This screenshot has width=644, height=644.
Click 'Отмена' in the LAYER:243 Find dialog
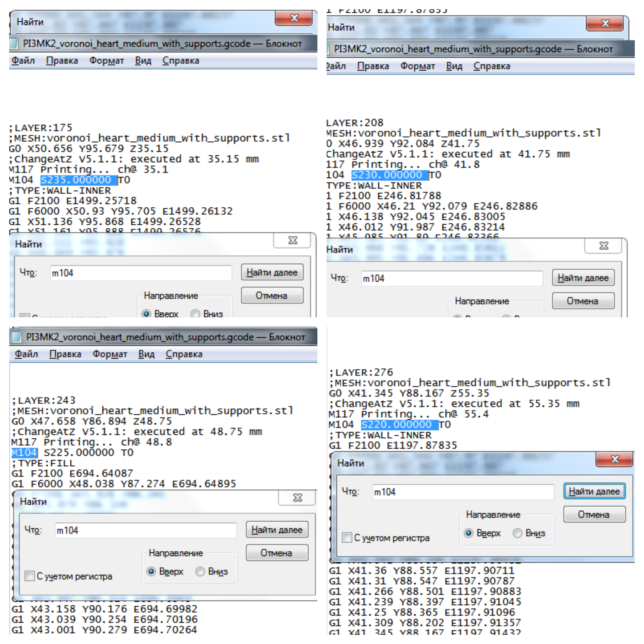(x=277, y=553)
